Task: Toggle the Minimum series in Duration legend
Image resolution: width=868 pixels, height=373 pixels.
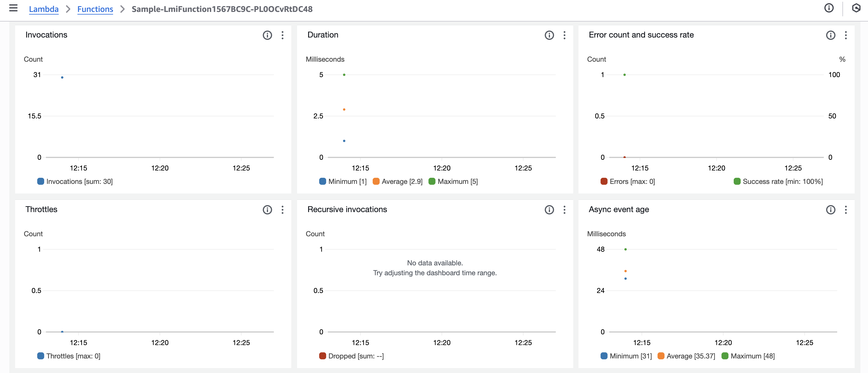Action: coord(343,182)
